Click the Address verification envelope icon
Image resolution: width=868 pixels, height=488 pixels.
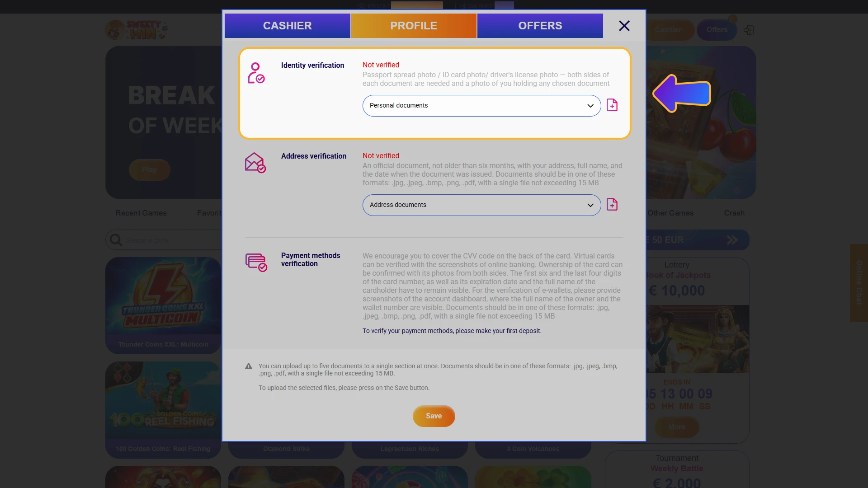(255, 163)
